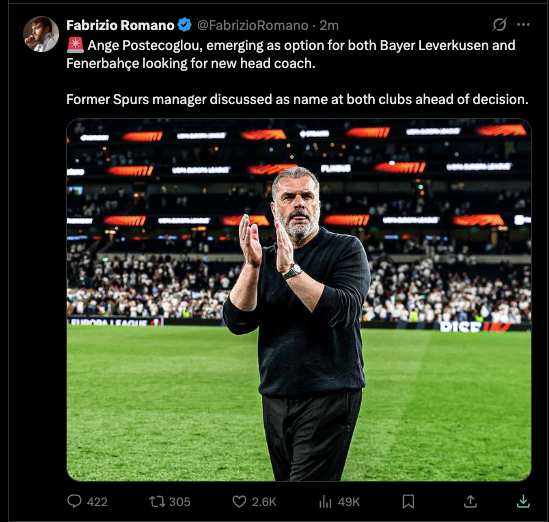Open the attached Postecoglou photo
Image resolution: width=549 pixels, height=522 pixels.
point(299,300)
